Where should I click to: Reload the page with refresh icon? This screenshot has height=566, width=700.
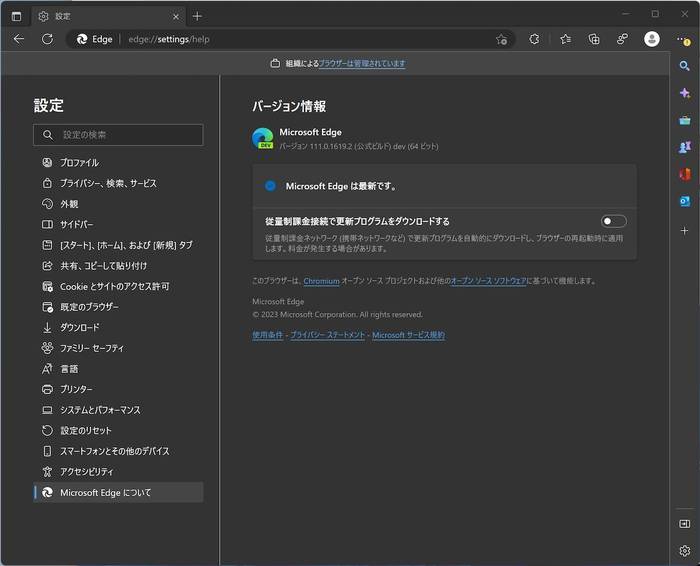coord(47,39)
